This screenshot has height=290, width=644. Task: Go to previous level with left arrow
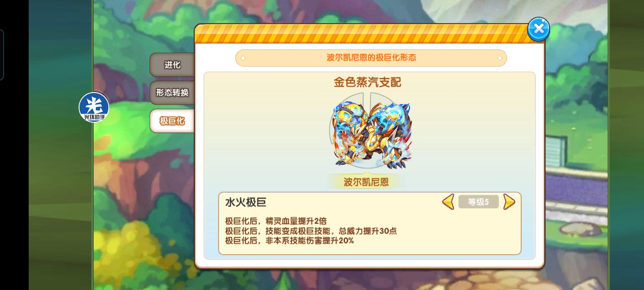click(x=448, y=202)
